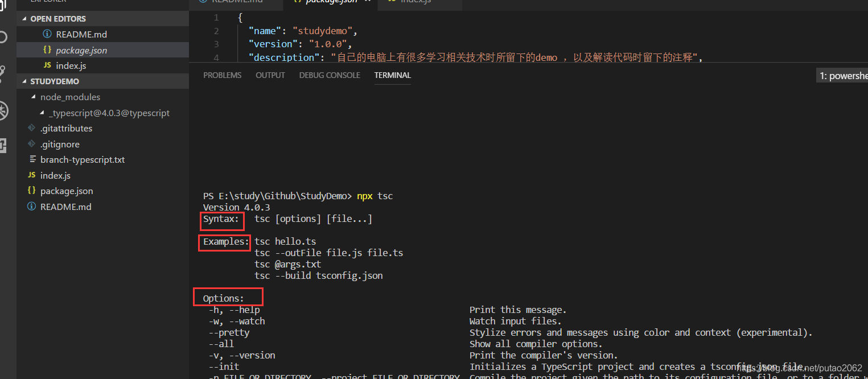This screenshot has height=379, width=868.
Task: Select package.json in Open Editors list
Action: (x=102, y=50)
